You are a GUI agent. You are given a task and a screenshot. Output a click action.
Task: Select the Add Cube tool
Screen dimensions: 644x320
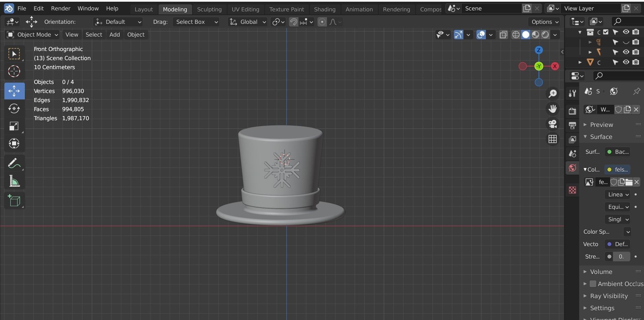pos(14,201)
